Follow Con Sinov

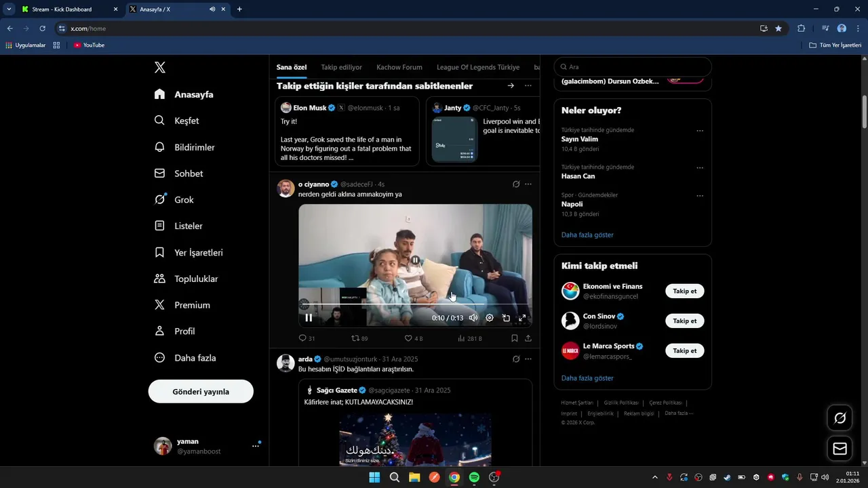point(685,321)
